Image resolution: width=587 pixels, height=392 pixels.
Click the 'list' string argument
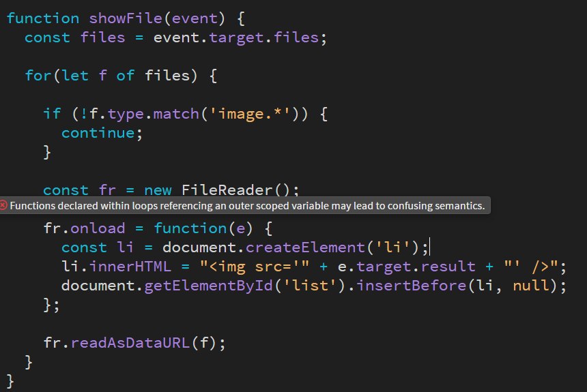(x=310, y=286)
